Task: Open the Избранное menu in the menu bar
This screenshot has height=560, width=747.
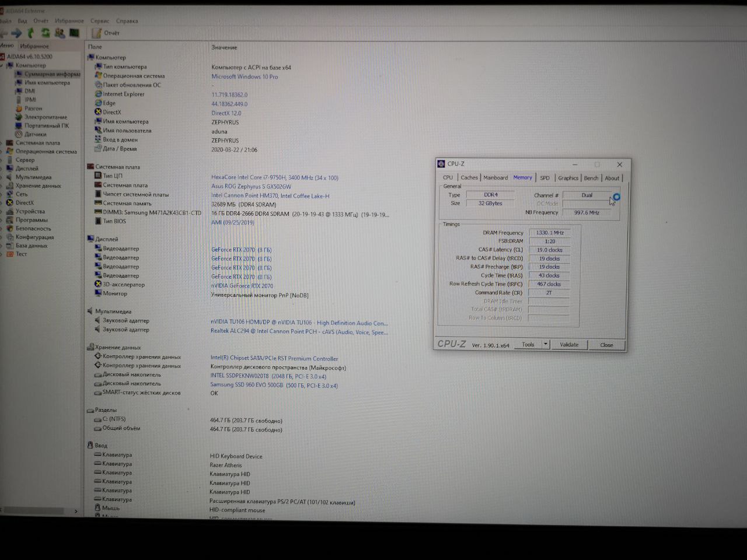Action: coord(69,21)
